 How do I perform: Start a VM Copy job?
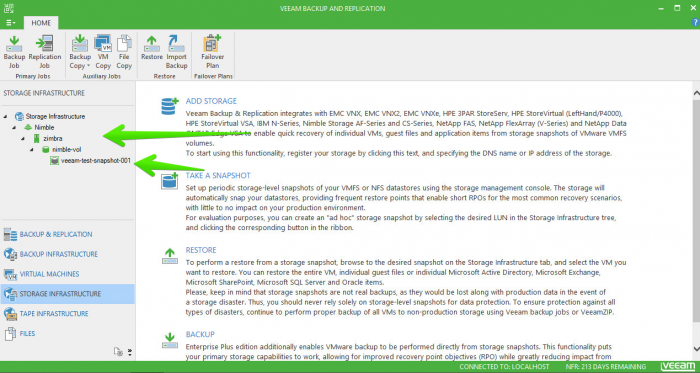click(103, 52)
